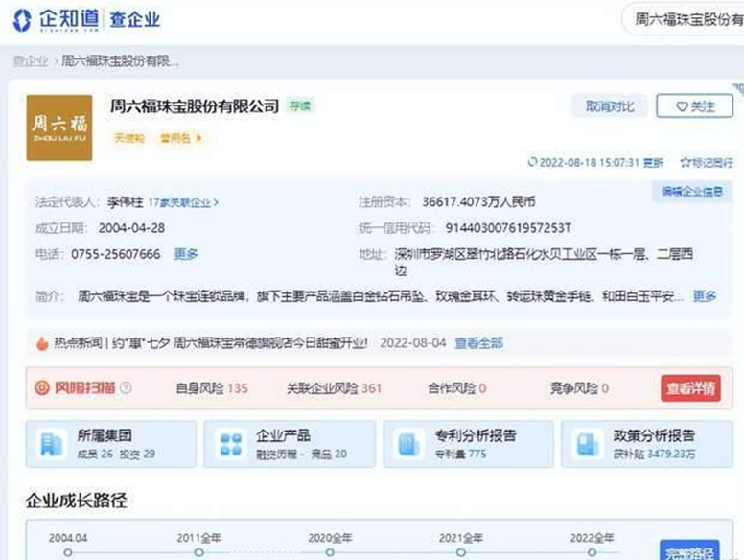Screen dimensions: 744x560
Task: Click the phone number 0755-25607666
Action: click(116, 254)
